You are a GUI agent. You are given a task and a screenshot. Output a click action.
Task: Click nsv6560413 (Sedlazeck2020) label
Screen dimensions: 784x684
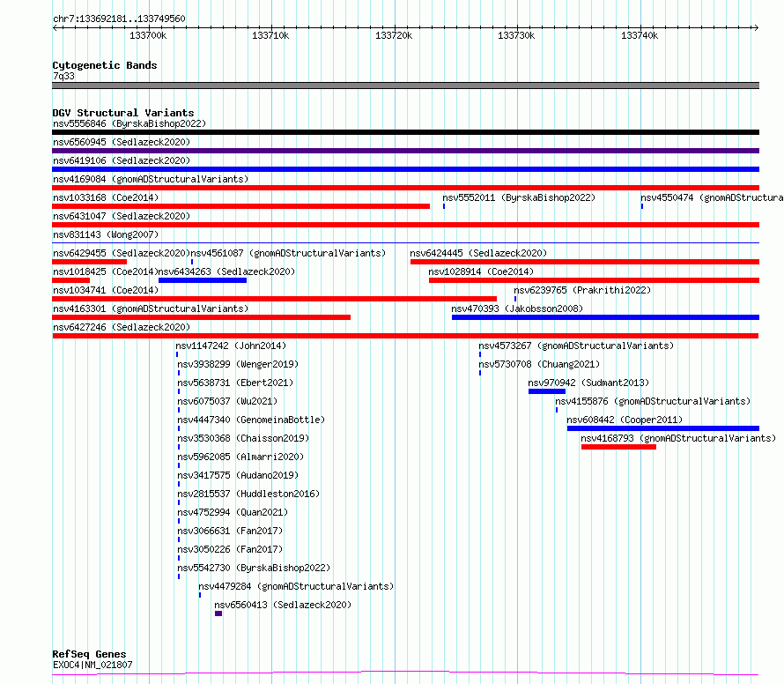click(283, 605)
